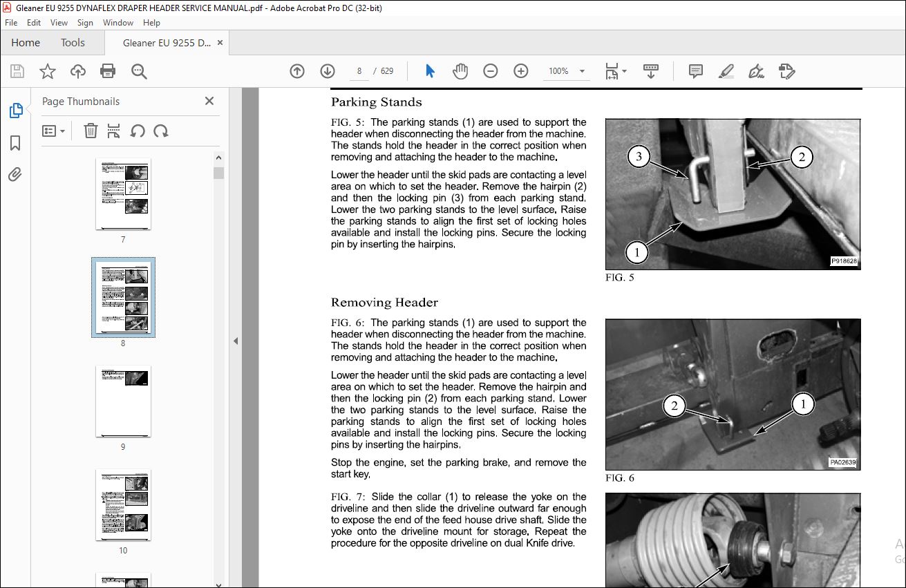906x588 pixels.
Task: Open the File menu
Action: (10, 23)
